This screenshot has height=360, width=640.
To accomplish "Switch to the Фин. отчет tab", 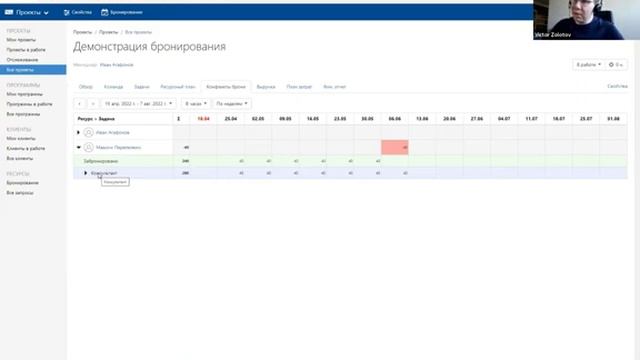I will [x=335, y=87].
